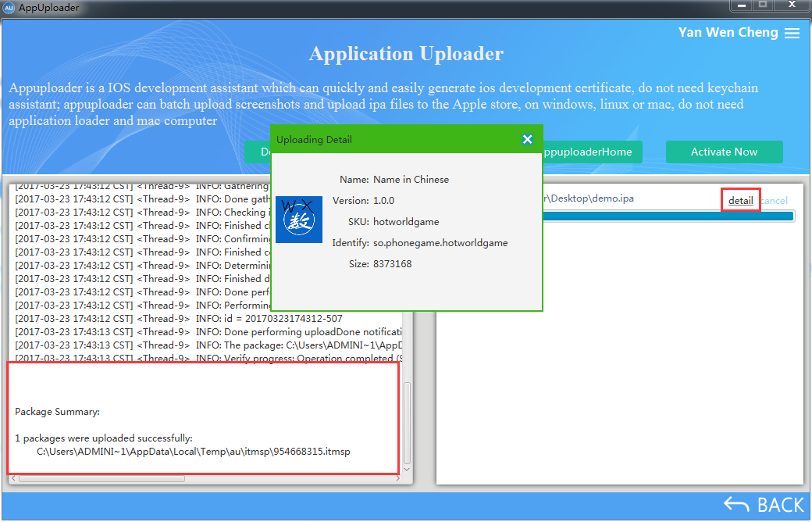Click the SKU value hotworldgame
This screenshot has height=522, width=812.
pos(406,222)
